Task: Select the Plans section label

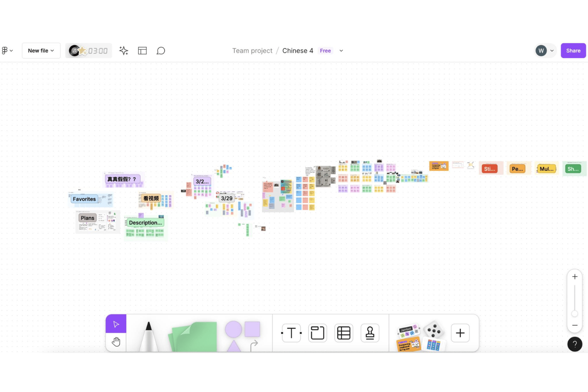Action: (x=87, y=218)
